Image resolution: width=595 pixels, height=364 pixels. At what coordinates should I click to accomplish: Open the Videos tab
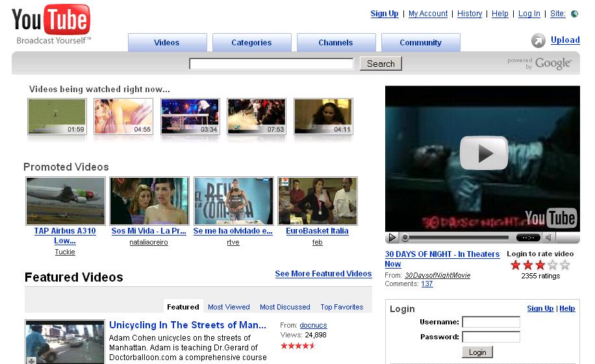[x=167, y=42]
